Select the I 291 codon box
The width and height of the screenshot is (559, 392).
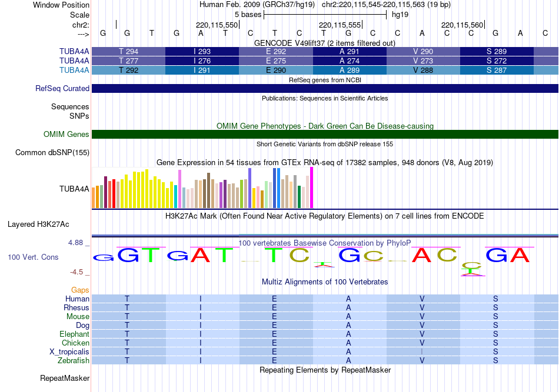202,70
